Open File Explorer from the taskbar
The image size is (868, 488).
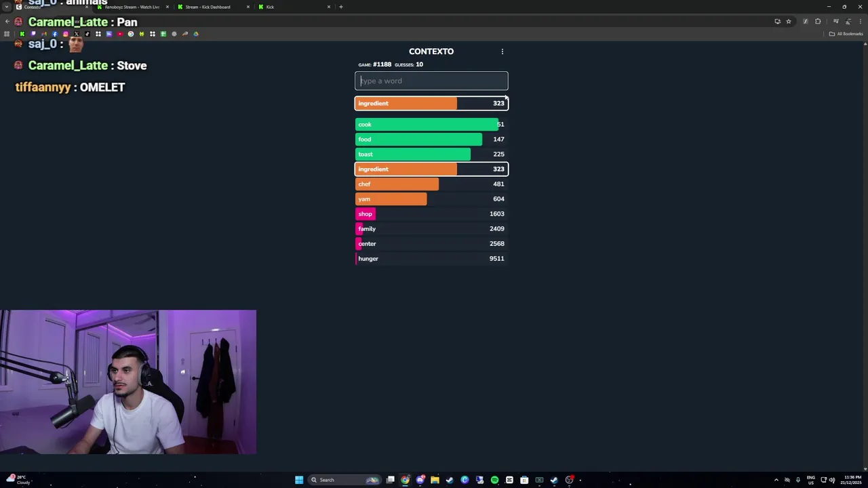pyautogui.click(x=435, y=480)
